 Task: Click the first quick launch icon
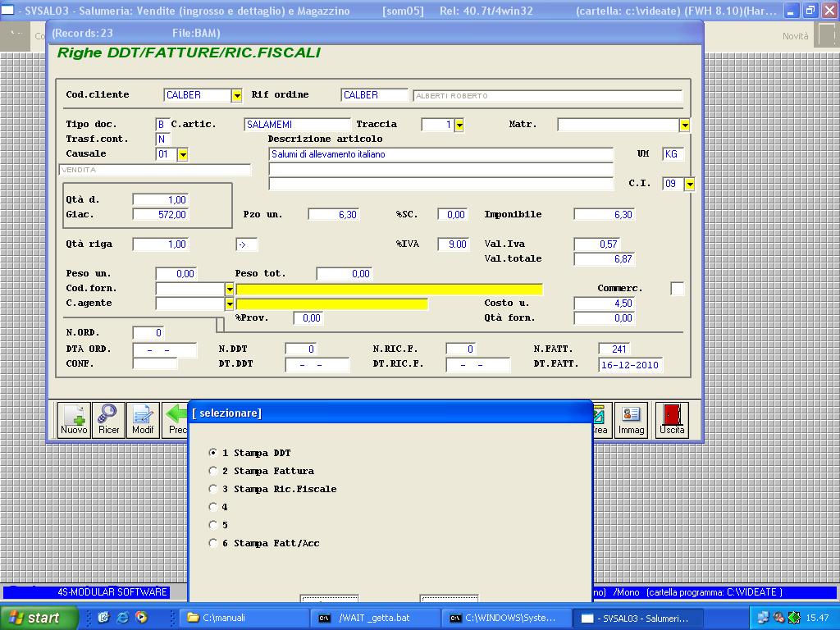(x=104, y=618)
